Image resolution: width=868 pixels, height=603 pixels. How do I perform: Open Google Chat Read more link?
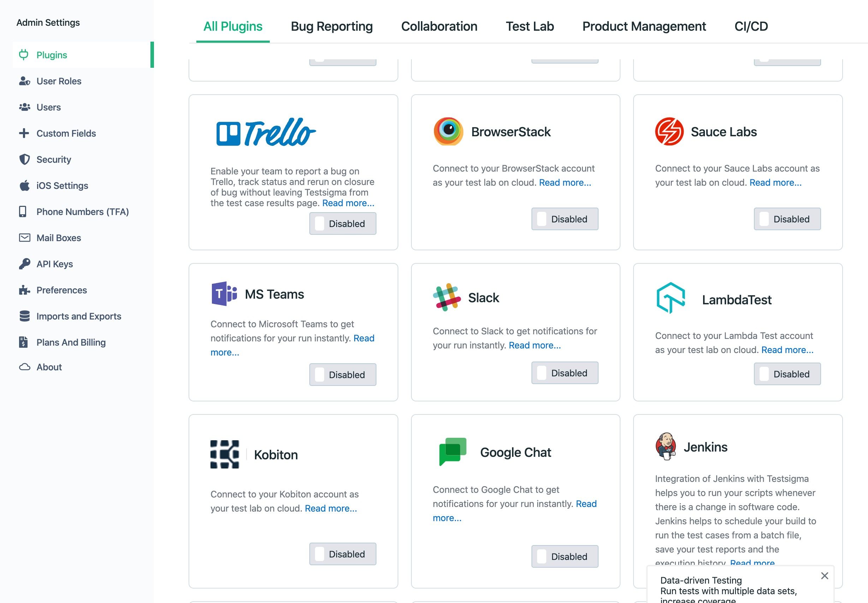(x=586, y=504)
